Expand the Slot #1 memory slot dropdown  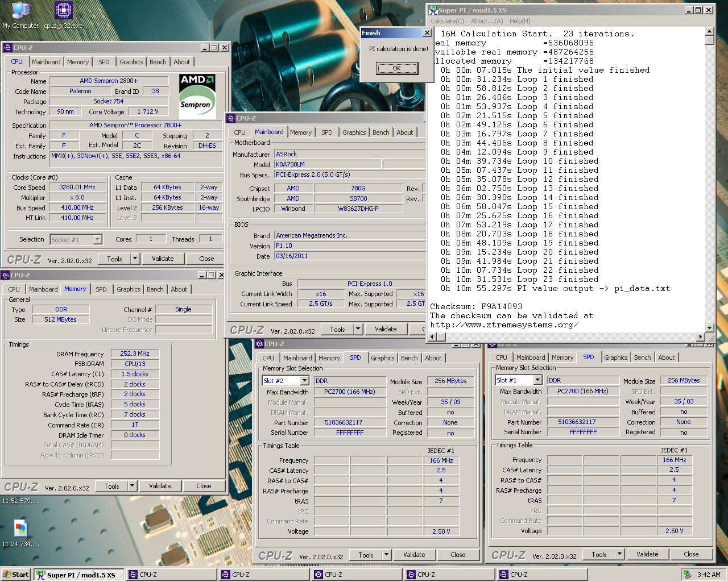pos(537,380)
